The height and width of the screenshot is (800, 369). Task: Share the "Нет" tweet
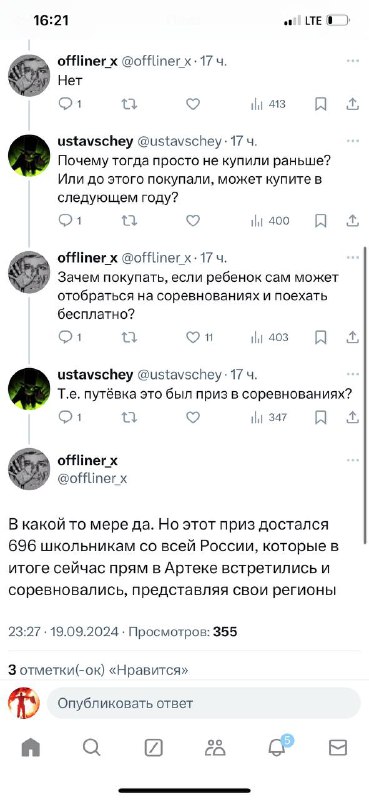353,104
